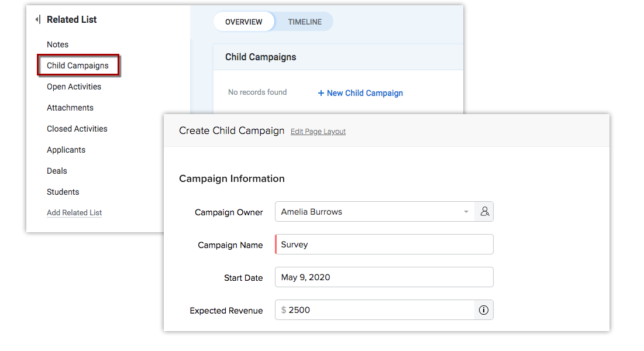Viewport: 644px width, 351px height.
Task: Expand the Campaign Owner dropdown arrow
Action: [x=466, y=212]
